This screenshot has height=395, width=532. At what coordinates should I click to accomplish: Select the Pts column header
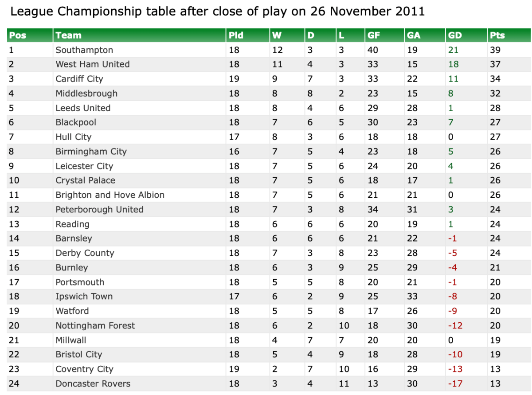pyautogui.click(x=497, y=35)
